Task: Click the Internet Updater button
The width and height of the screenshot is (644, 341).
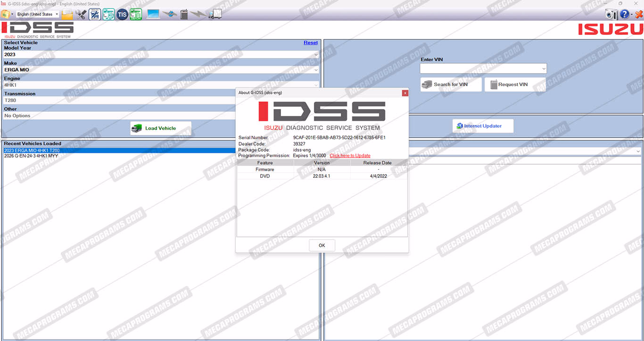Action: click(483, 126)
